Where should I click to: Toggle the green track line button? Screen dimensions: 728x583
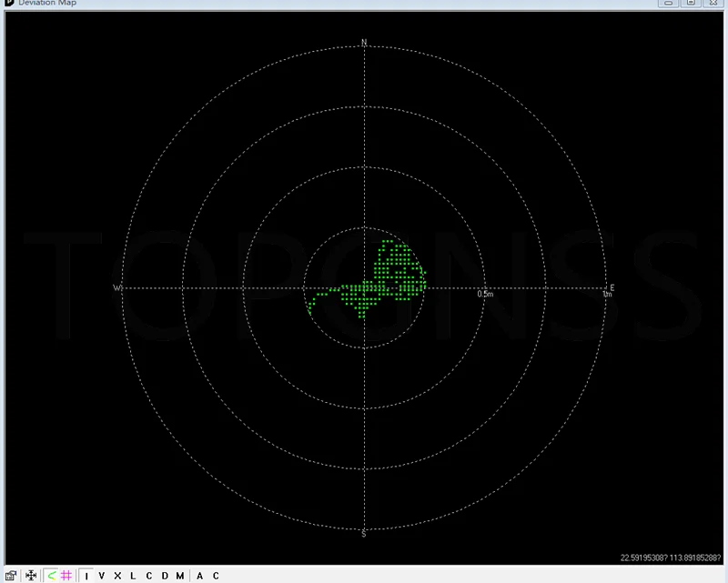[x=52, y=576]
